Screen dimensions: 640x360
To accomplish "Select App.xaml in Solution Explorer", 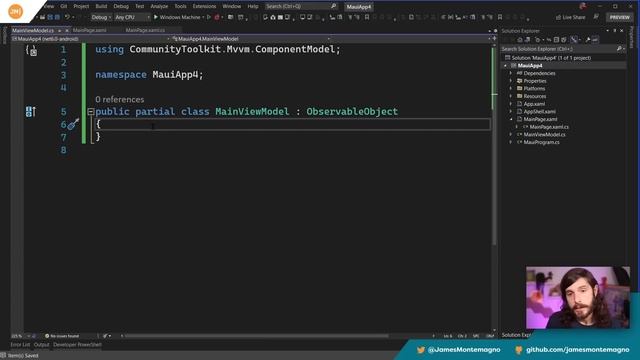I will point(534,104).
